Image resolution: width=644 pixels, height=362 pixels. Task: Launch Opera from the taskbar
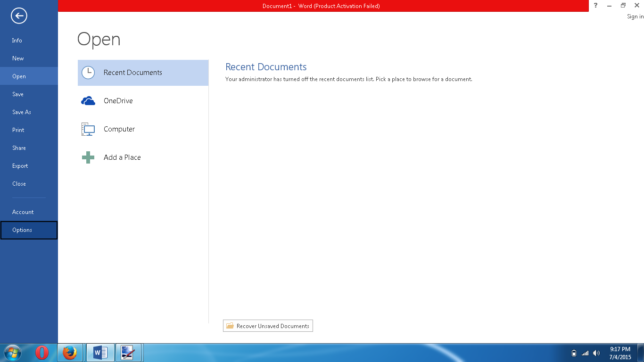click(42, 353)
